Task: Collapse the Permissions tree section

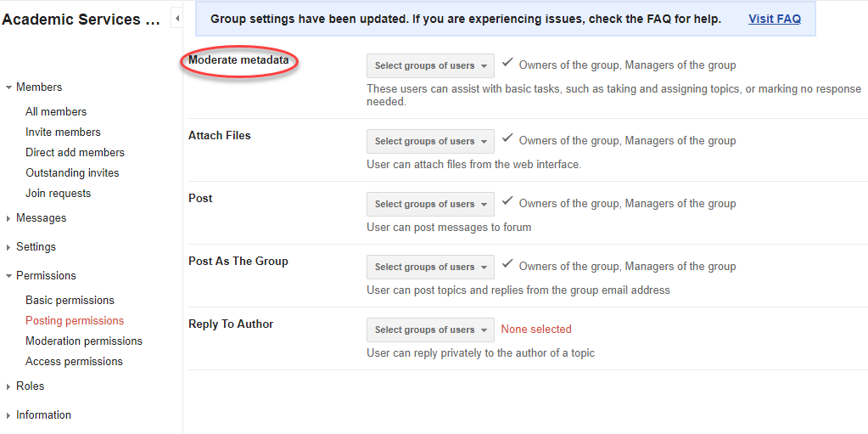Action: pos(8,276)
